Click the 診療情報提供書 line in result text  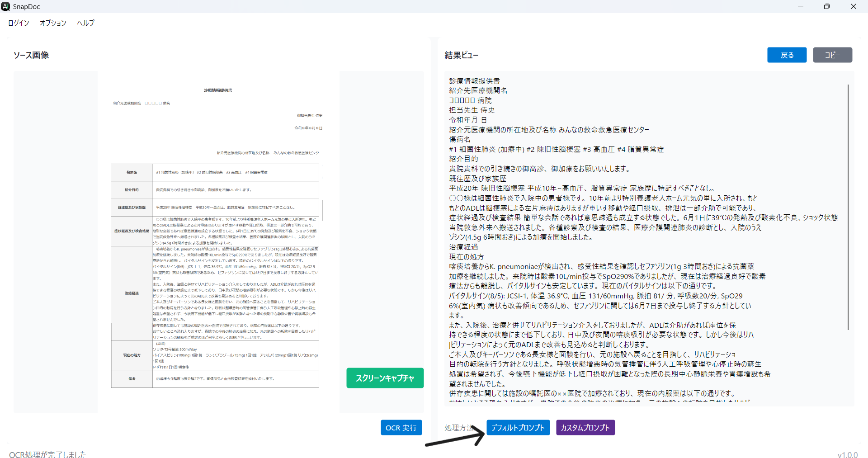(x=474, y=81)
